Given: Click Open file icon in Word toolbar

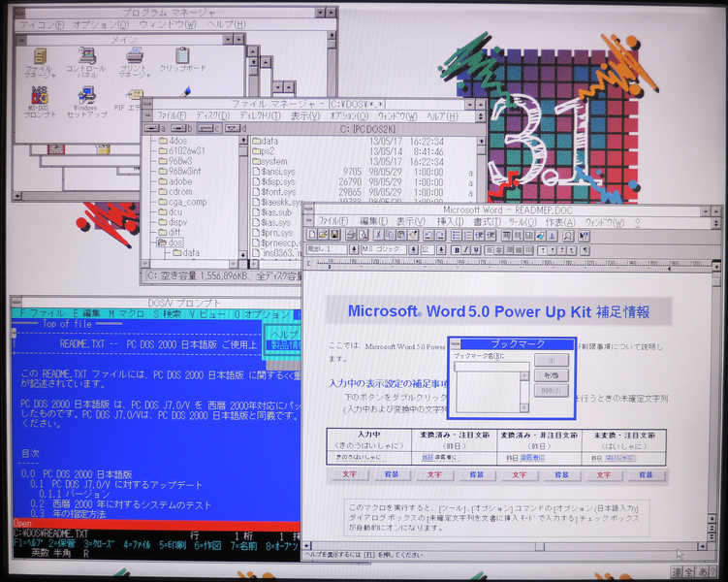Looking at the screenshot, I should pyautogui.click(x=323, y=235).
